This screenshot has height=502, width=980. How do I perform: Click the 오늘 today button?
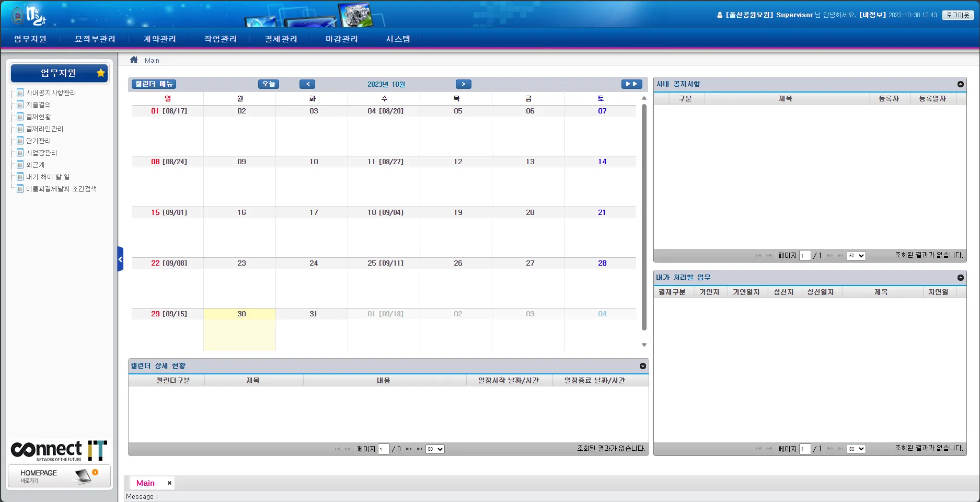pos(269,84)
